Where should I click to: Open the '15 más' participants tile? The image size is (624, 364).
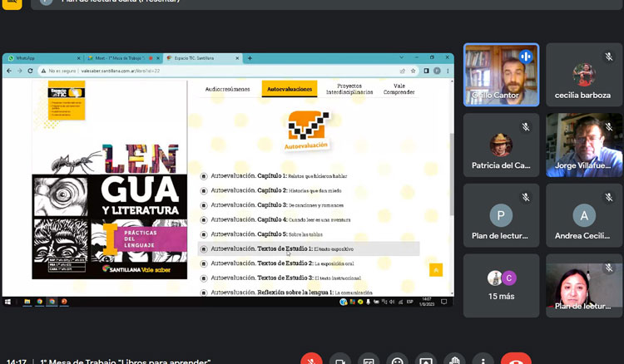click(502, 286)
